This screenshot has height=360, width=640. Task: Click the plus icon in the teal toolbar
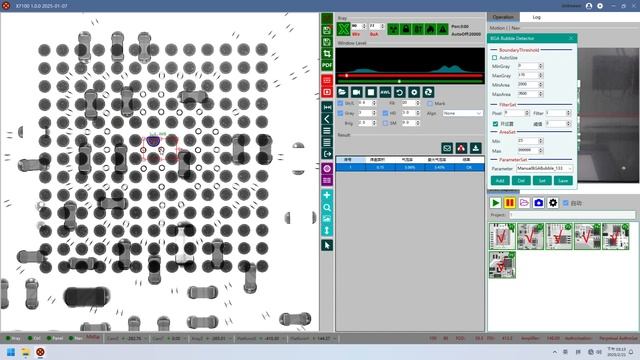pos(327,196)
